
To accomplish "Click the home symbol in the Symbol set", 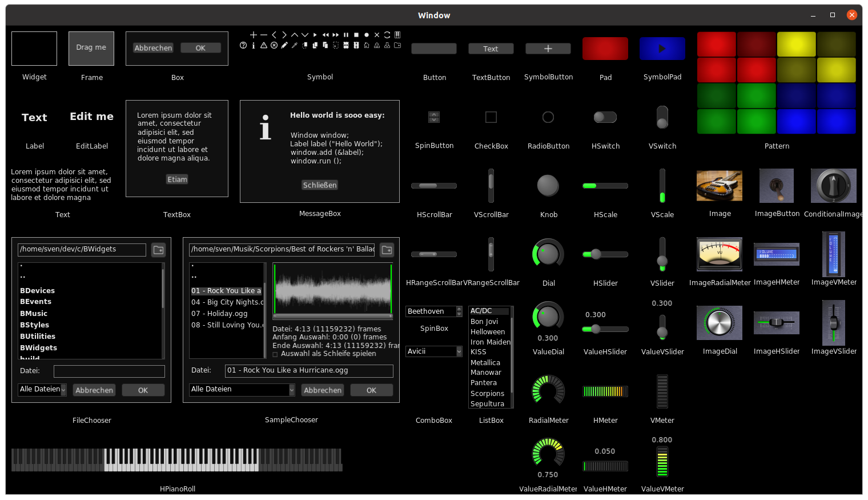I will coord(367,45).
